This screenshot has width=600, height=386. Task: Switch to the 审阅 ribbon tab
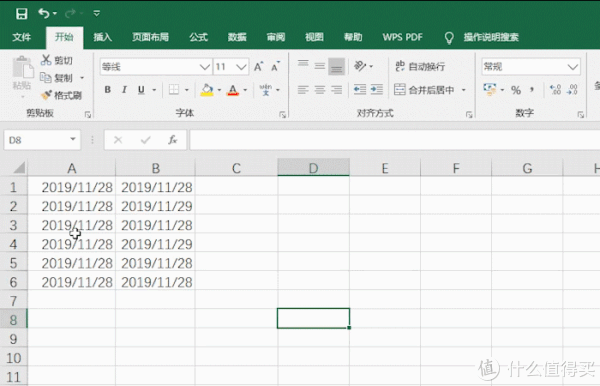click(276, 37)
